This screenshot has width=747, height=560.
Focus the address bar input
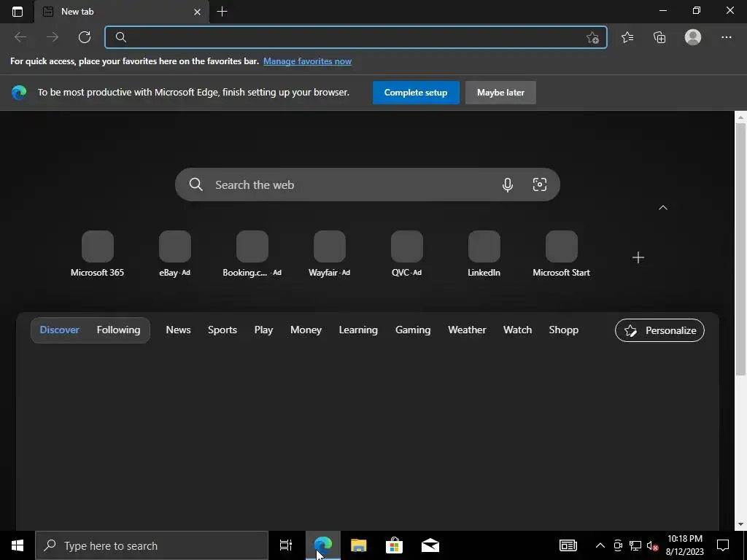tap(356, 37)
